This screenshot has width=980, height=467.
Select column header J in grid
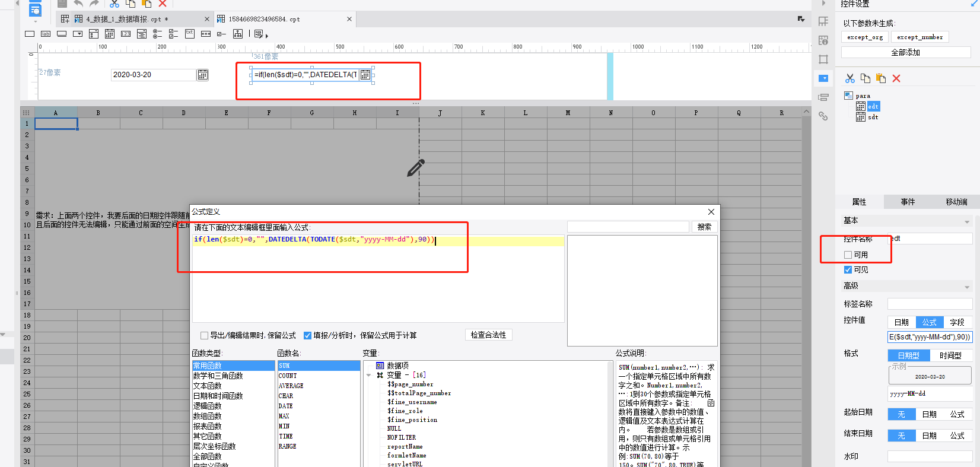point(440,113)
